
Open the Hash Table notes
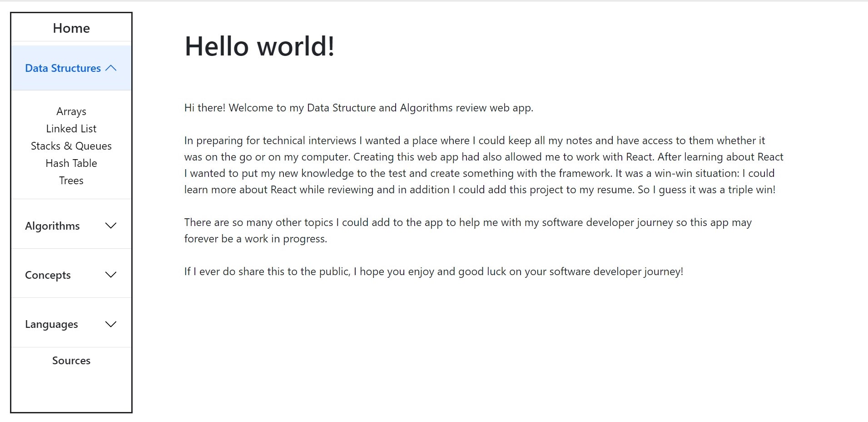71,163
